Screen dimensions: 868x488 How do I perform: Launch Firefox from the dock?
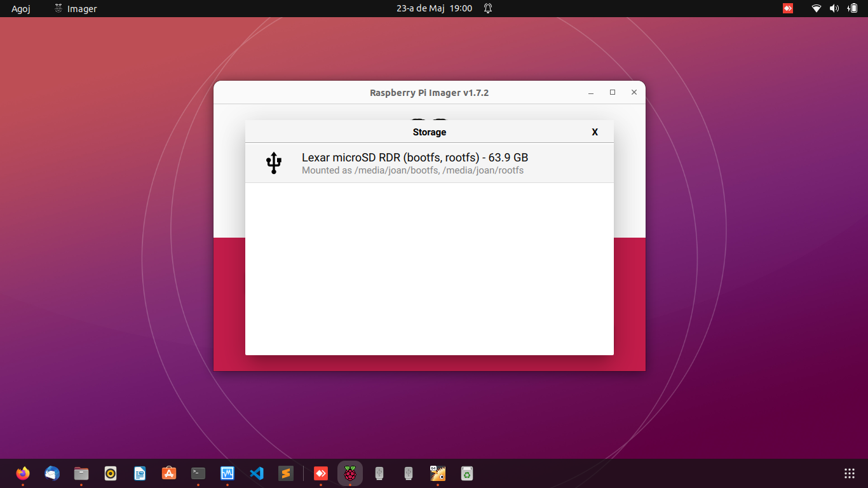23,473
